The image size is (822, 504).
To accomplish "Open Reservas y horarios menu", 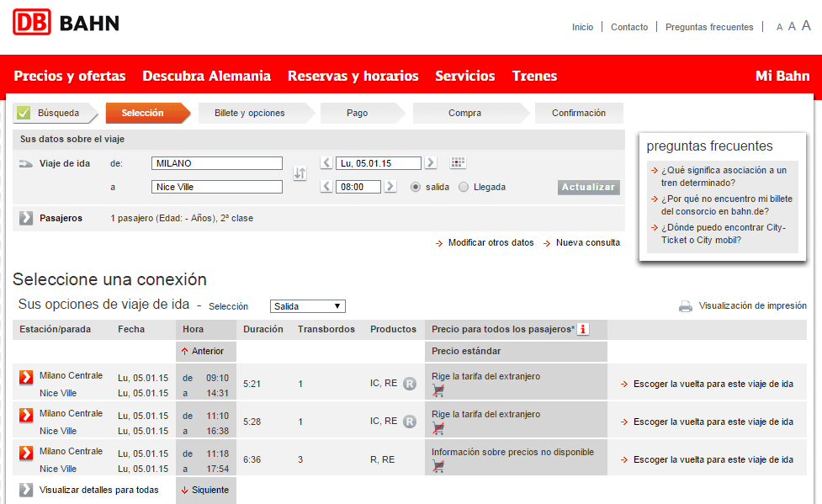I will coord(353,76).
